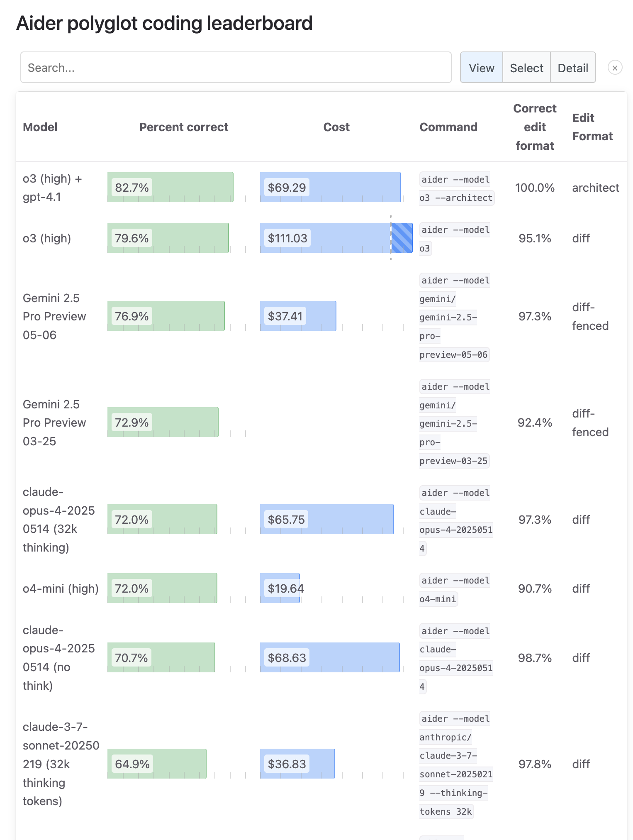
Task: Click the Edit Format column header
Action: tap(592, 127)
